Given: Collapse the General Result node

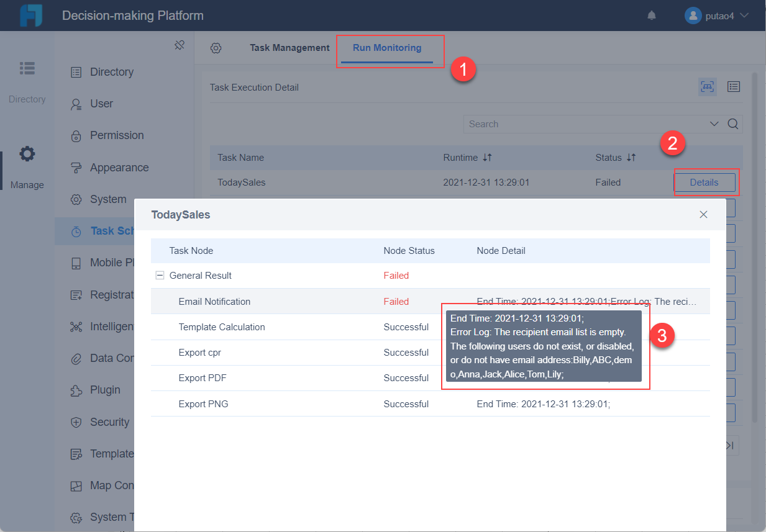Looking at the screenshot, I should 159,276.
